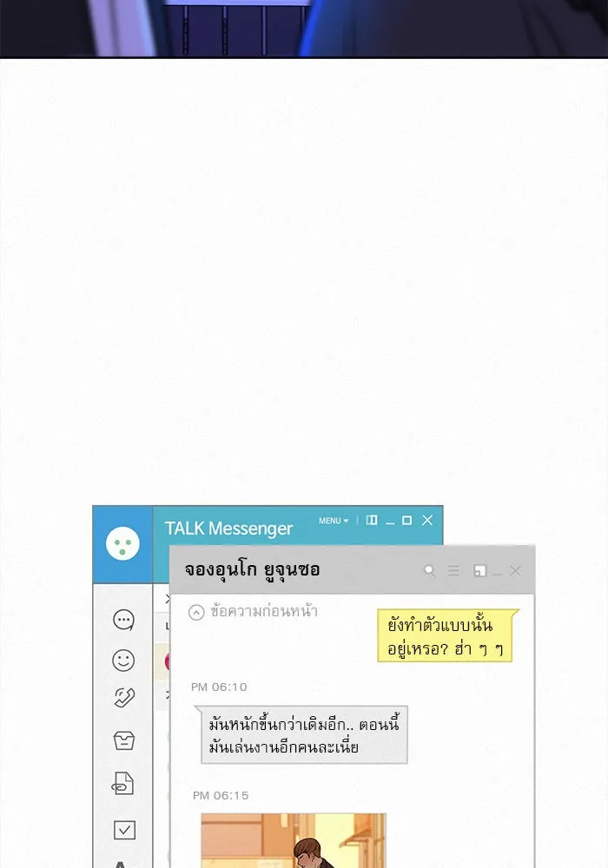Screen dimensions: 608x868
Task: Select the smiley face emoticon sidebar icon
Action: (123, 661)
